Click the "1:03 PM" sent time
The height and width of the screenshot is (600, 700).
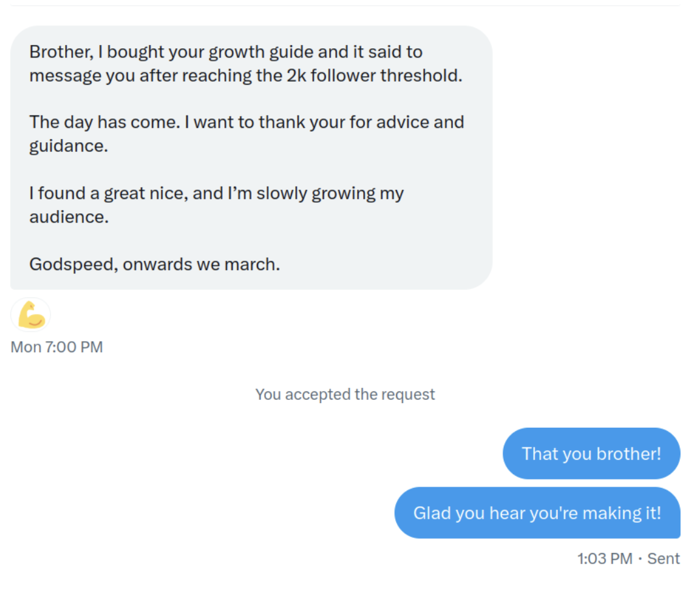tap(604, 559)
